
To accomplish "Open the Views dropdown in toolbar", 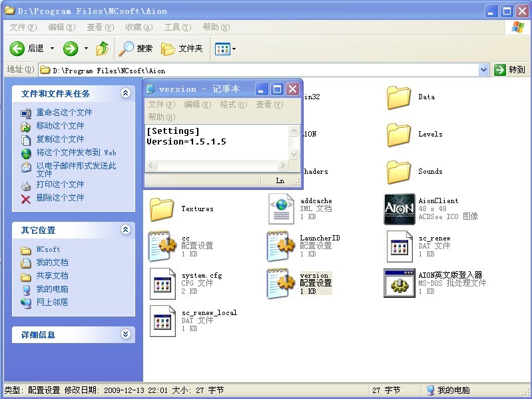I will [x=225, y=49].
